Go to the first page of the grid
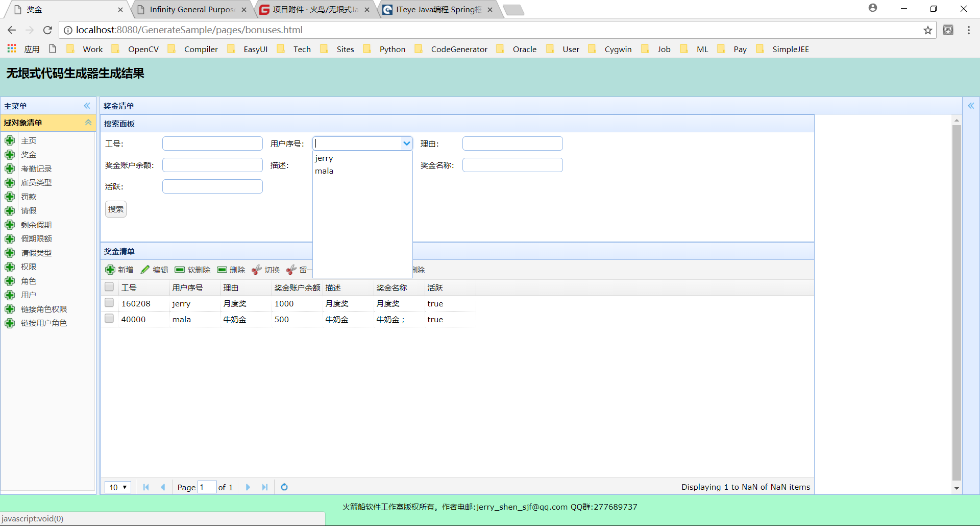This screenshot has height=526, width=980. point(146,487)
